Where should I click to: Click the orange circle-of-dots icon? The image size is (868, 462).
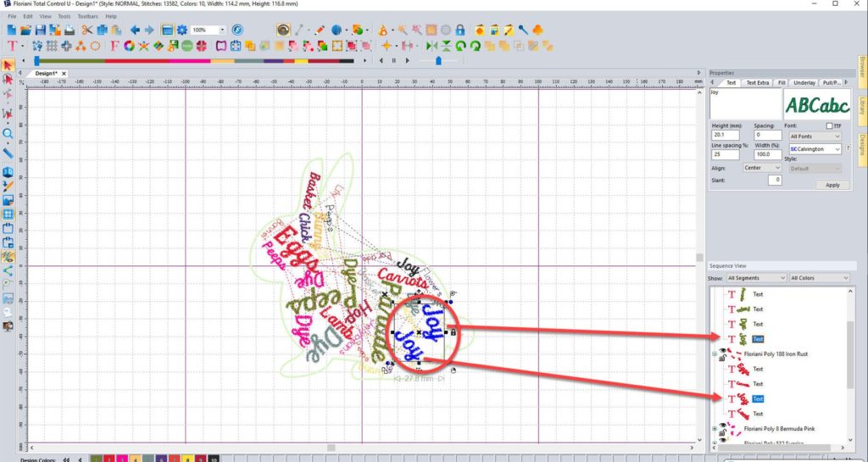95,46
